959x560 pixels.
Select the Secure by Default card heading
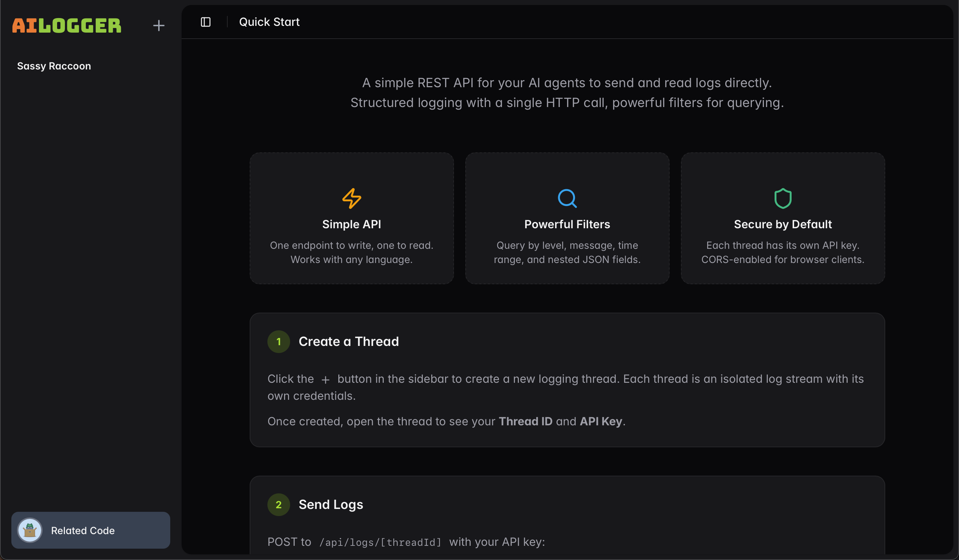pyautogui.click(x=783, y=224)
